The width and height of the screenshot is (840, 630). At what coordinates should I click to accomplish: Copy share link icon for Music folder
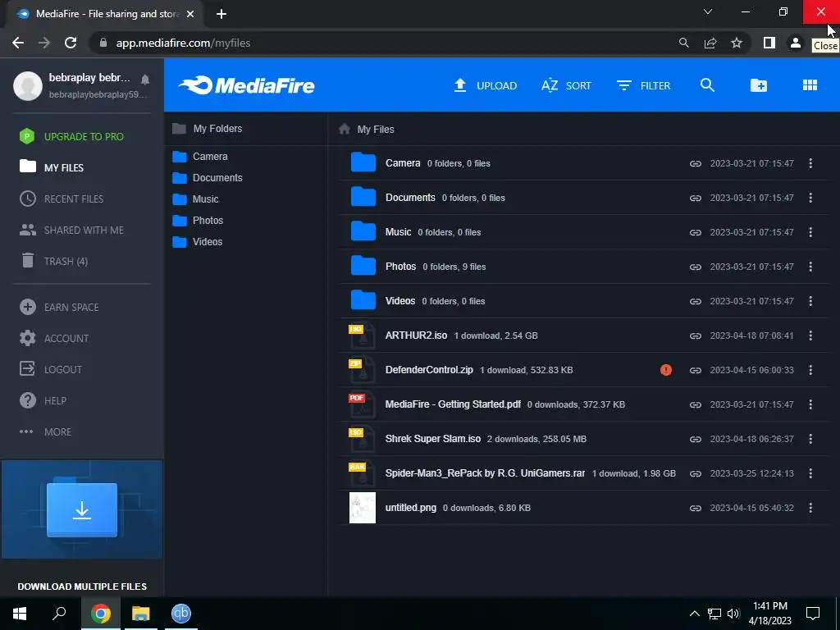[696, 232]
